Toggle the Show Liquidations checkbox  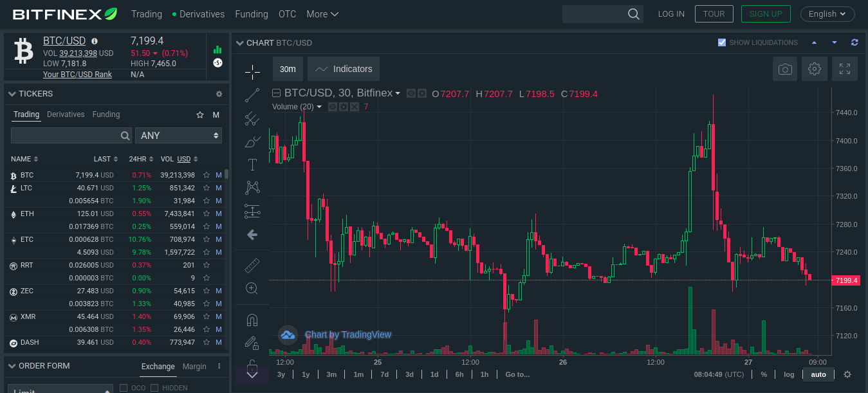(722, 42)
